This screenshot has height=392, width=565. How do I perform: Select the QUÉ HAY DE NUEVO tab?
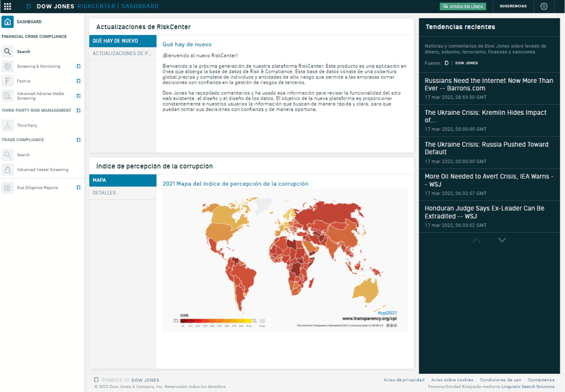(123, 41)
